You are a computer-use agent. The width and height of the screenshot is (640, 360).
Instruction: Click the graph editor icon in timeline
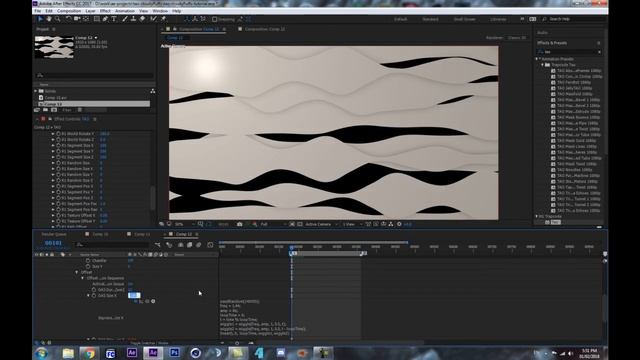coord(210,245)
